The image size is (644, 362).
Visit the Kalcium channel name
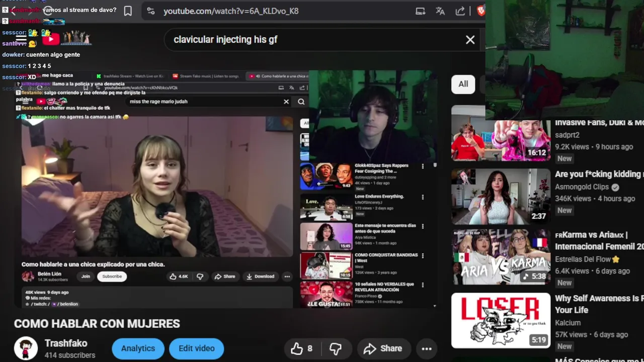point(568,322)
